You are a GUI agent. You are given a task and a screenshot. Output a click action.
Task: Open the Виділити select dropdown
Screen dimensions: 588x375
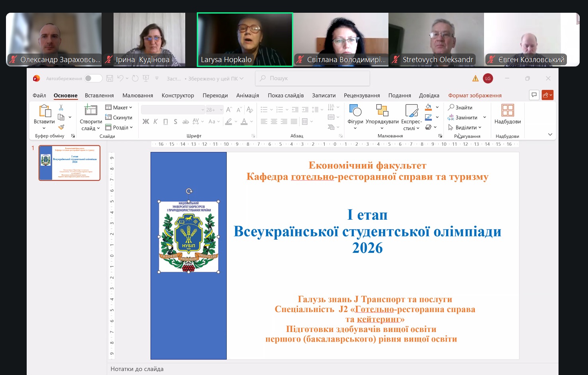[x=465, y=127]
